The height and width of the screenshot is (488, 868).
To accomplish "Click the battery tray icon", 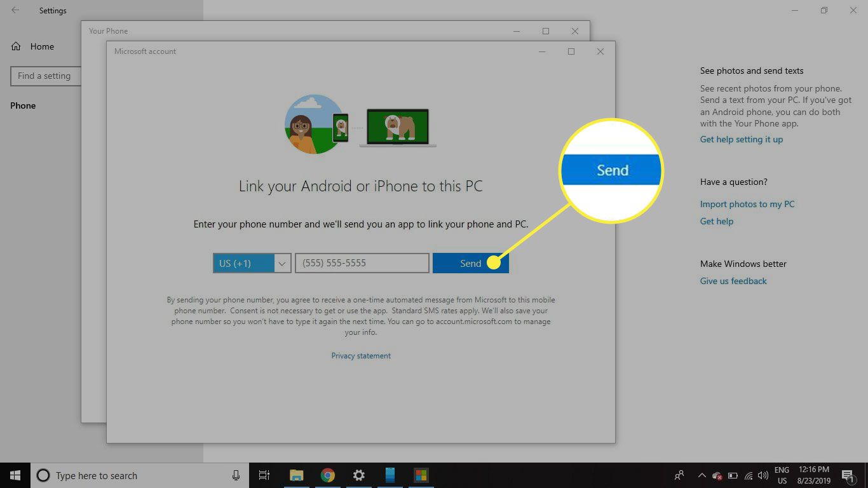I will point(733,475).
